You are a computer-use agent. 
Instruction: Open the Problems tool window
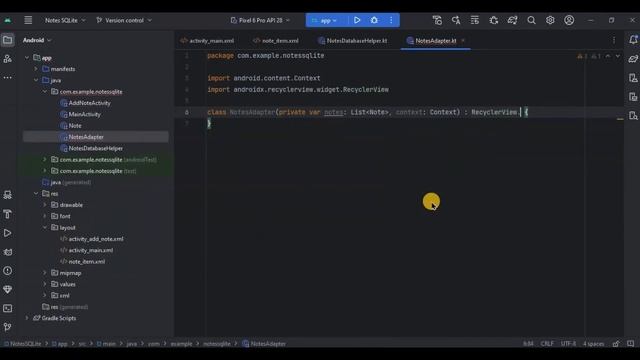[7, 271]
